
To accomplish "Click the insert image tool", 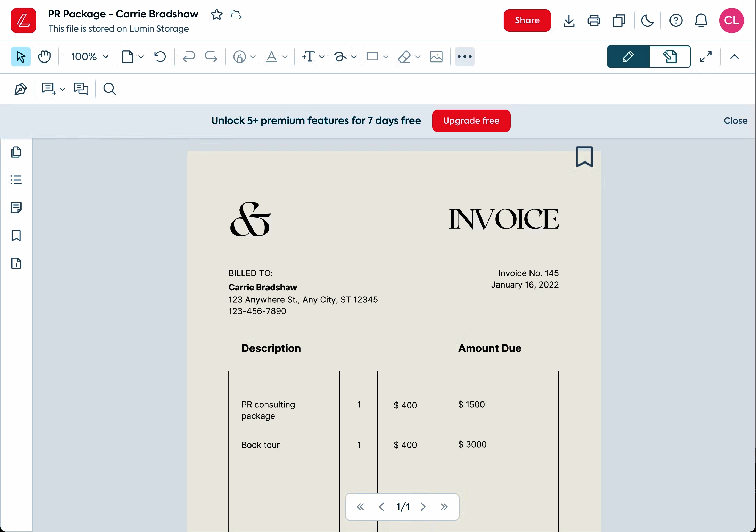I will (436, 57).
